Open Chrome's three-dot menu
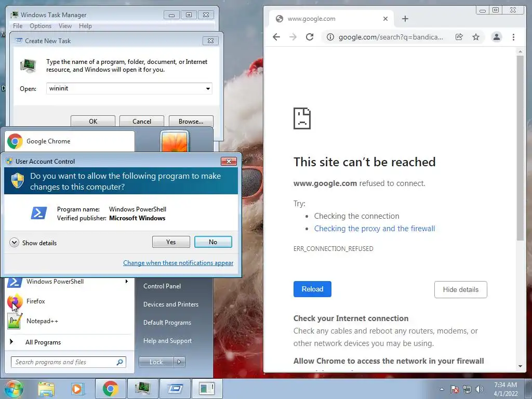This screenshot has height=399, width=532. point(513,37)
